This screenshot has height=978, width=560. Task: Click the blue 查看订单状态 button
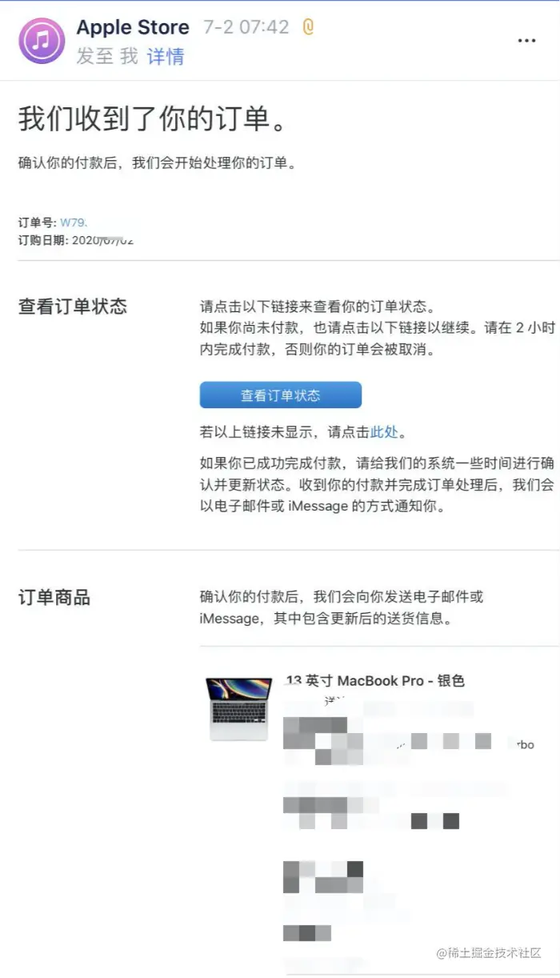[x=280, y=395]
